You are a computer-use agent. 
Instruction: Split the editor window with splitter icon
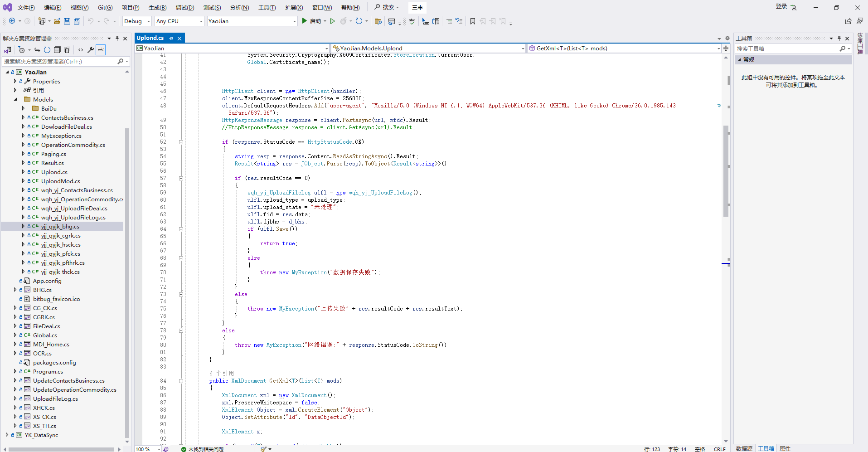726,48
